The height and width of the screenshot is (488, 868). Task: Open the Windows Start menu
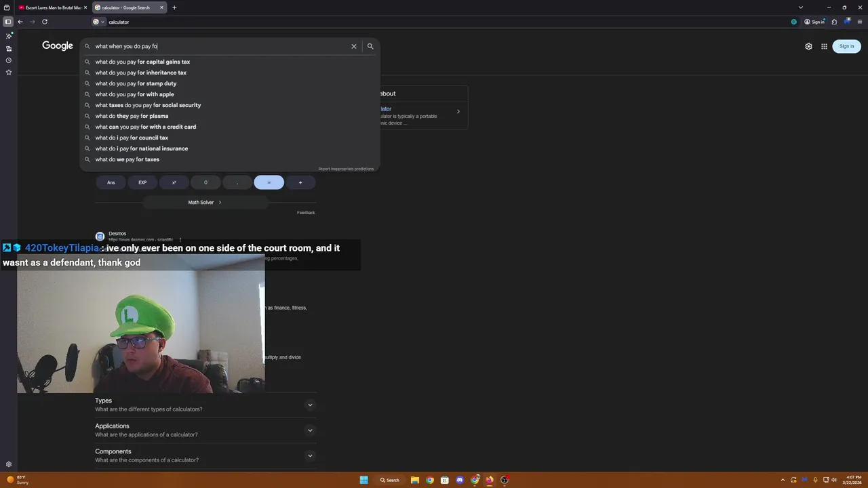click(x=364, y=480)
